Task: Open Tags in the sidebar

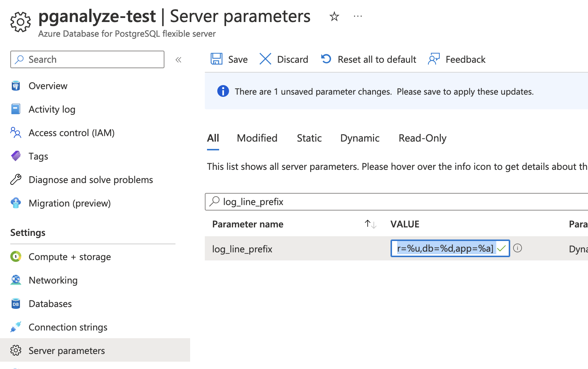Action: 38,156
